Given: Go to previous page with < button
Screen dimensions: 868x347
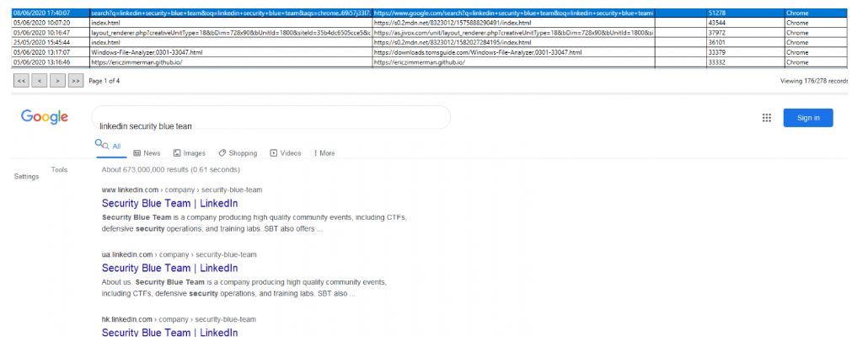Looking at the screenshot, I should [x=39, y=81].
